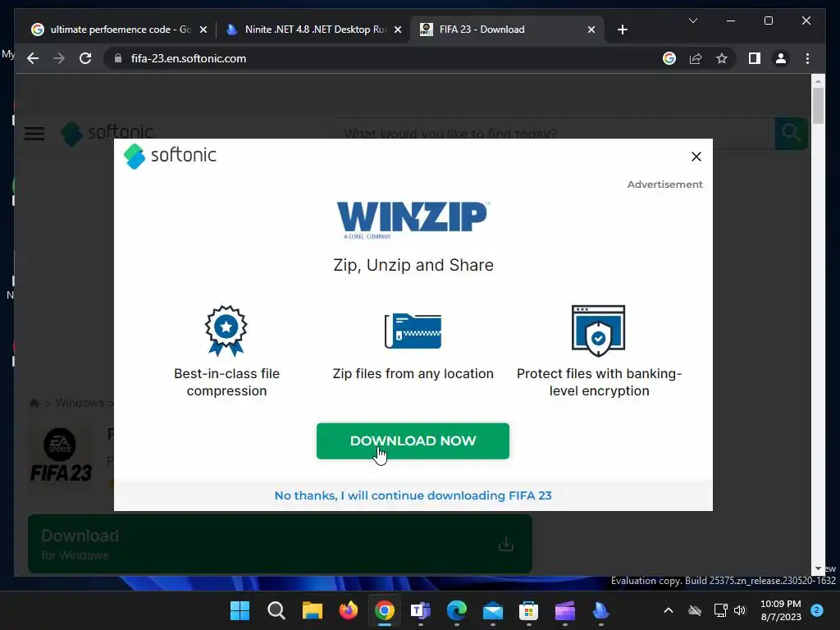Viewport: 840px width, 630px height.
Task: Click the cloud sync tray icon
Action: click(x=695, y=610)
